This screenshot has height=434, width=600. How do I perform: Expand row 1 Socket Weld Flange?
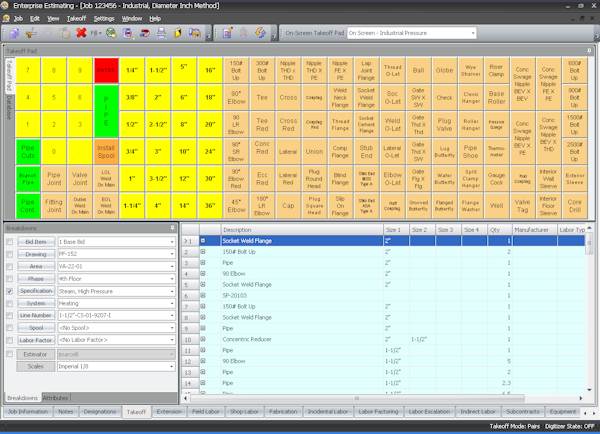point(203,241)
